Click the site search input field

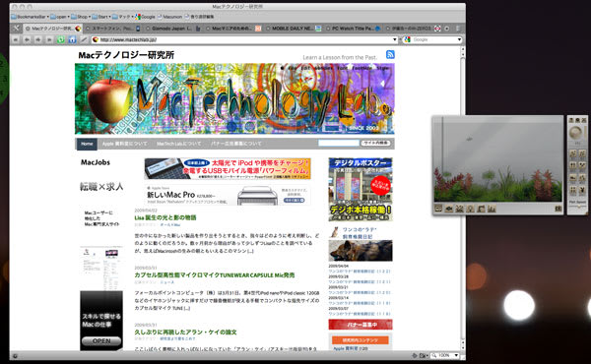click(x=339, y=143)
